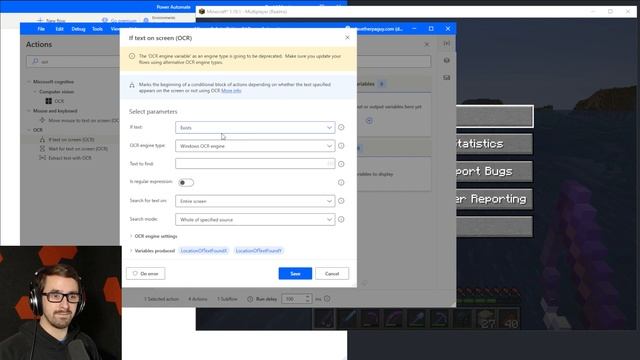Click the Statistics button in Minecraft
The height and width of the screenshot is (360, 640).
click(x=494, y=144)
